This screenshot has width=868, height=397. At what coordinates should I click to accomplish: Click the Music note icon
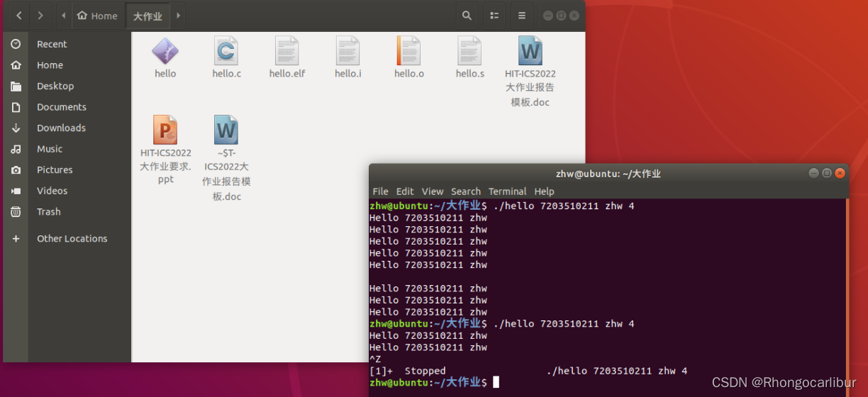tap(16, 149)
